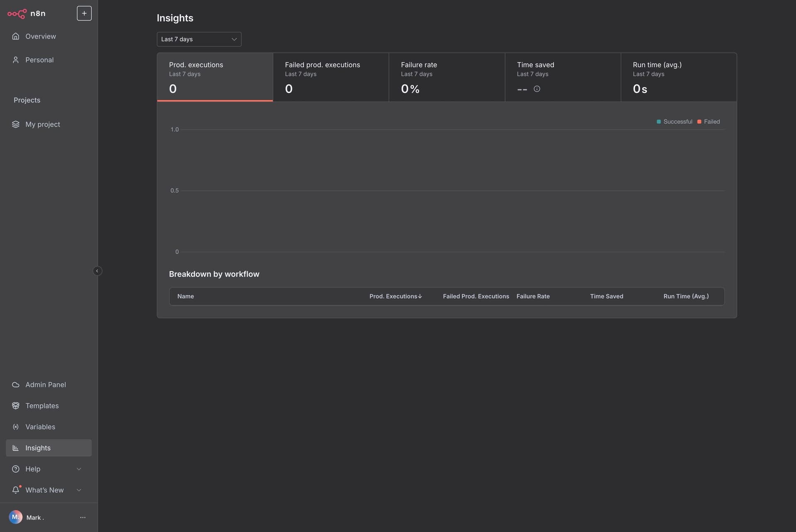Click the plus create-new button
This screenshot has width=796, height=532.
[84, 13]
